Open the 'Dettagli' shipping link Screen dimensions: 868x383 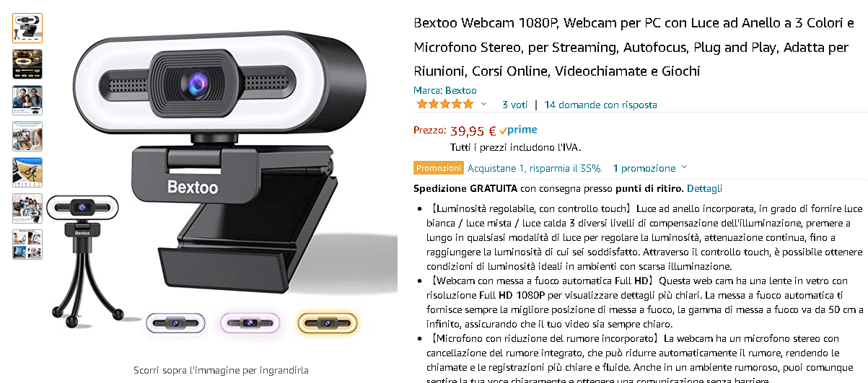[704, 188]
